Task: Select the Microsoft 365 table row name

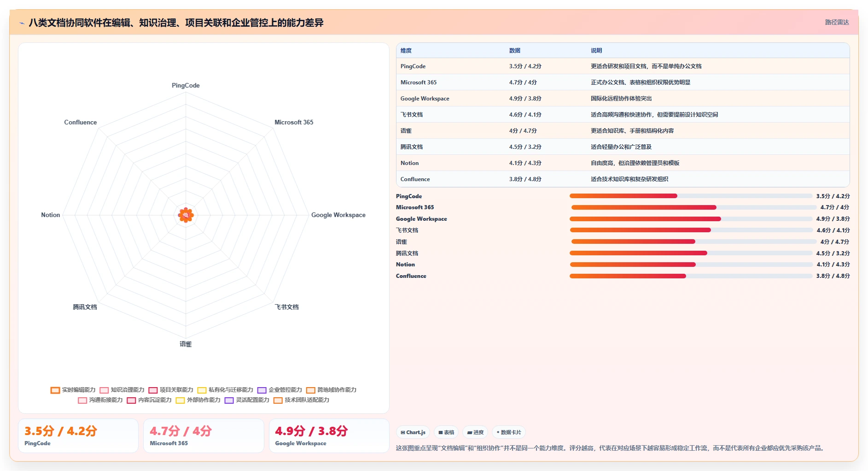Action: coord(419,82)
